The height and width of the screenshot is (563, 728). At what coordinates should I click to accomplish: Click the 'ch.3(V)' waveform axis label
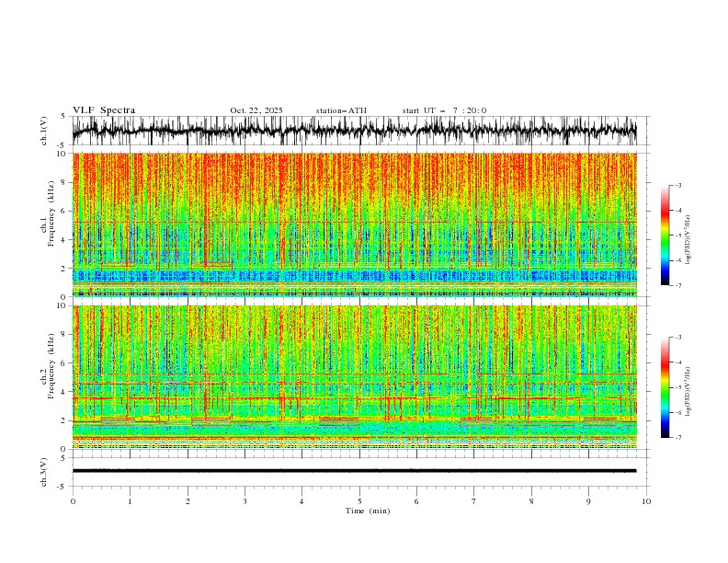click(x=44, y=472)
